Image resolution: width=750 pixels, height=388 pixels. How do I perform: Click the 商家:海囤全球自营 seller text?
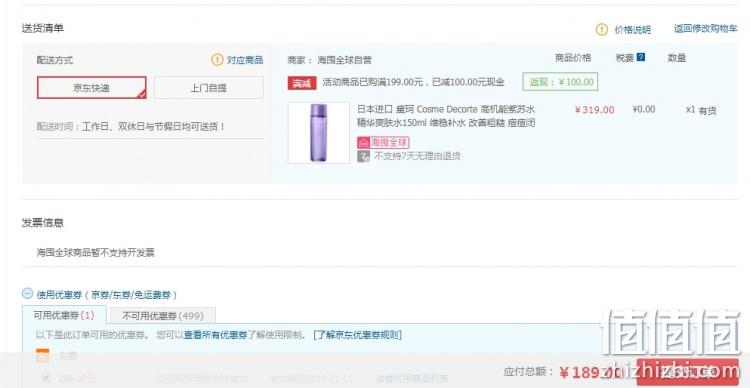[x=330, y=60]
